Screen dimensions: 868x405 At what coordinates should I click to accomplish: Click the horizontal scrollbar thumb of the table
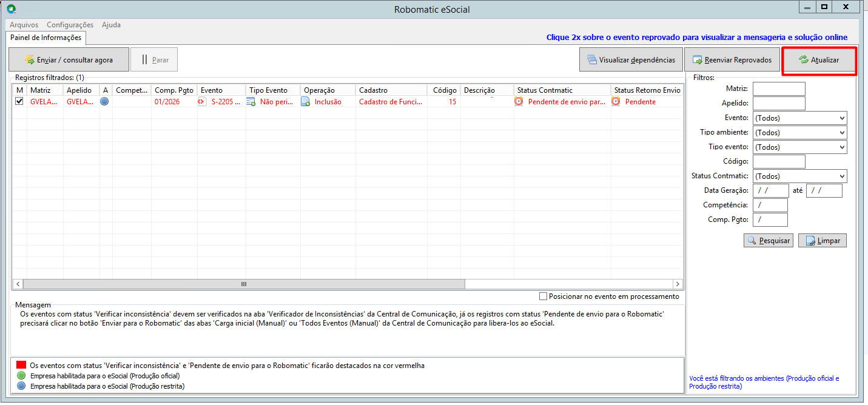[244, 284]
